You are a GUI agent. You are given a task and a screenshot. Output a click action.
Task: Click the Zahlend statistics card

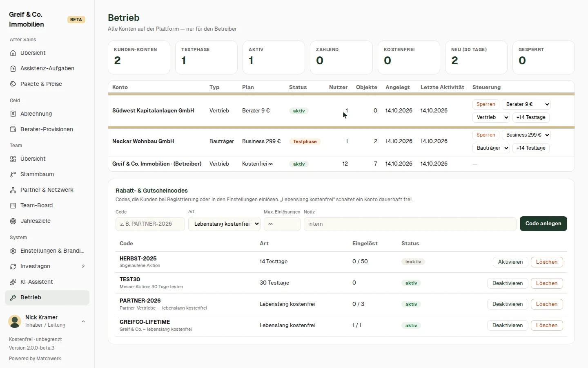coord(341,58)
